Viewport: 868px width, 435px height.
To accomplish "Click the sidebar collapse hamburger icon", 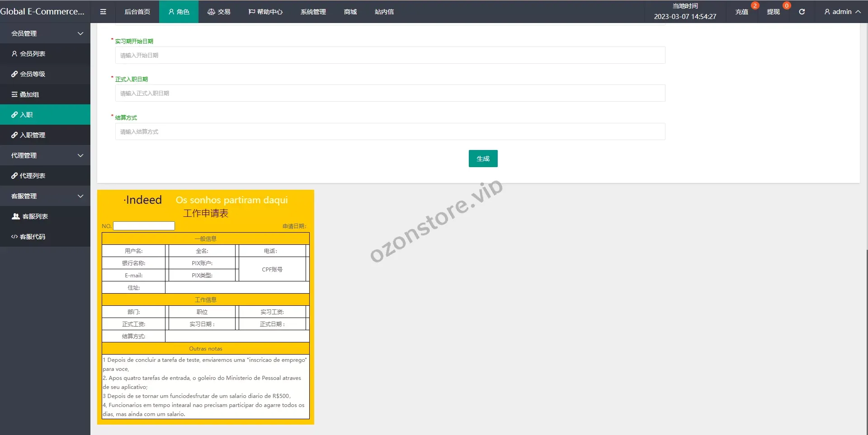I will click(x=103, y=12).
